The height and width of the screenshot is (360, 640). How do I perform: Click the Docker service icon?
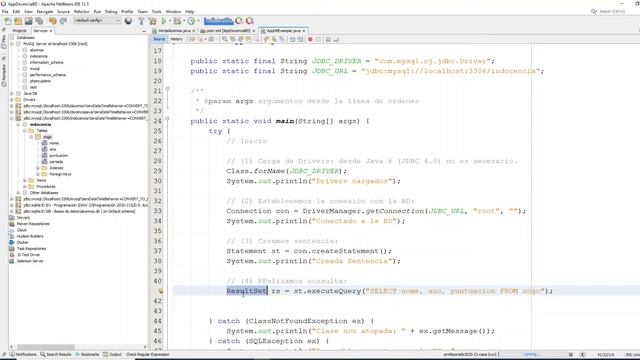[x=12, y=242]
